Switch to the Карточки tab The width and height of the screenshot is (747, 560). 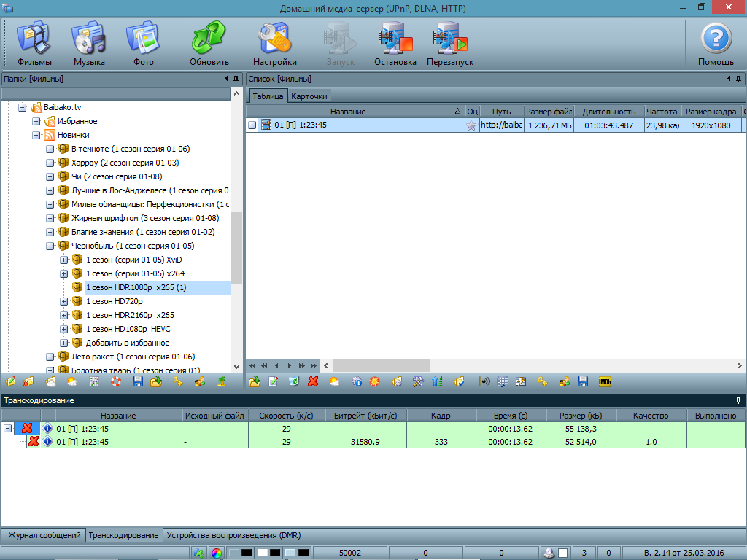tap(309, 96)
